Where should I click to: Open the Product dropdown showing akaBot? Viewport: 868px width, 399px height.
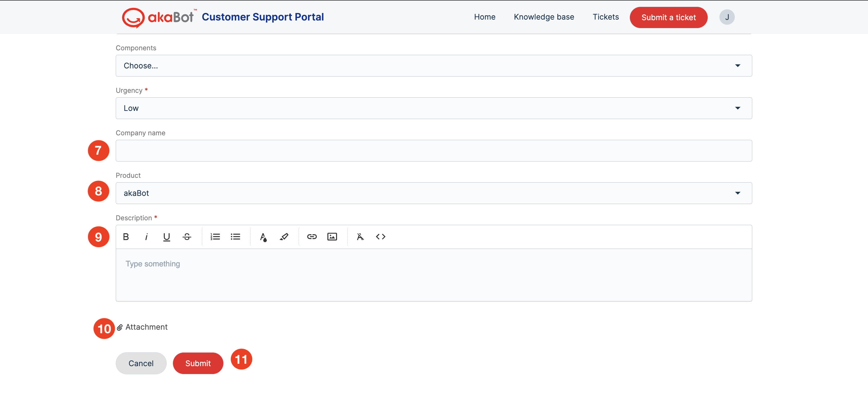(x=434, y=193)
